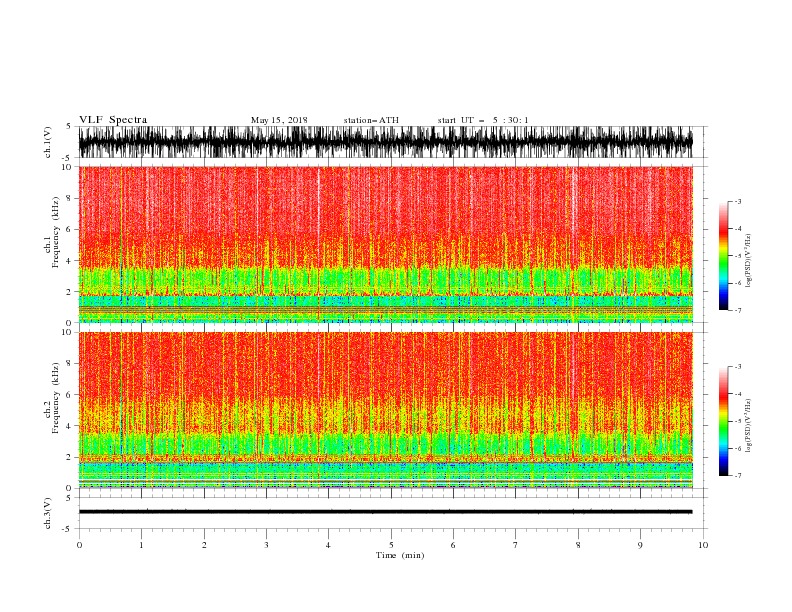The height and width of the screenshot is (612, 792).
Task: Click the "-3" tick on ch.1 colorbar
Action: point(737,201)
